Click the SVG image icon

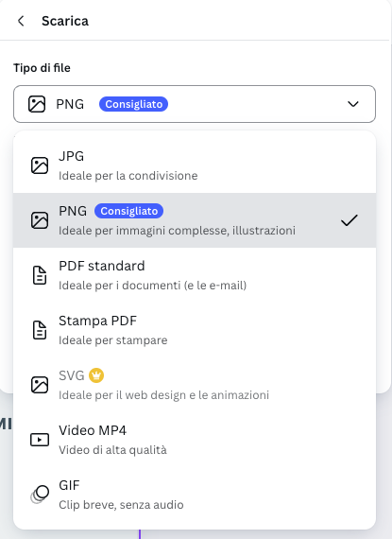point(40,385)
